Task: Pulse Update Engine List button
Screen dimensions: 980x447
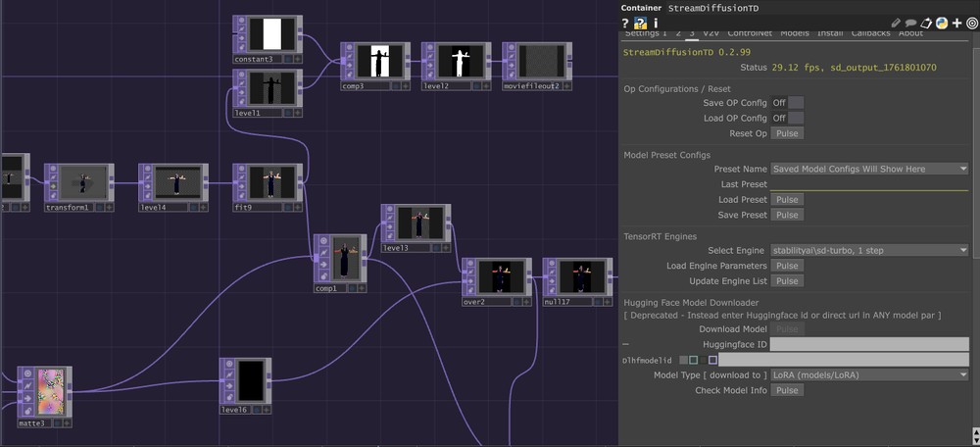Action: (x=787, y=281)
